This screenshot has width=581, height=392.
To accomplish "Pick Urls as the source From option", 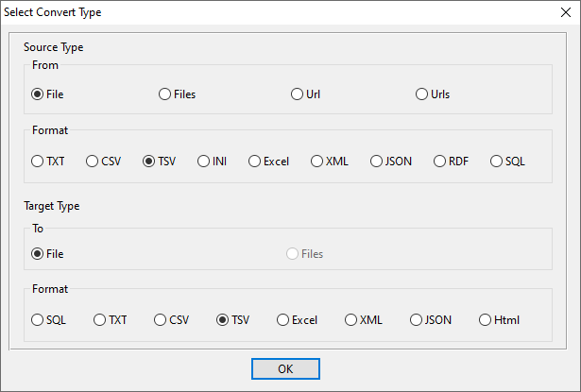I will coord(422,94).
